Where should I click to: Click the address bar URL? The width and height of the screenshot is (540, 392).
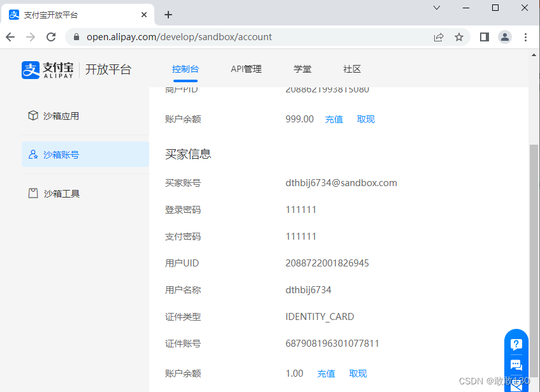pos(179,37)
